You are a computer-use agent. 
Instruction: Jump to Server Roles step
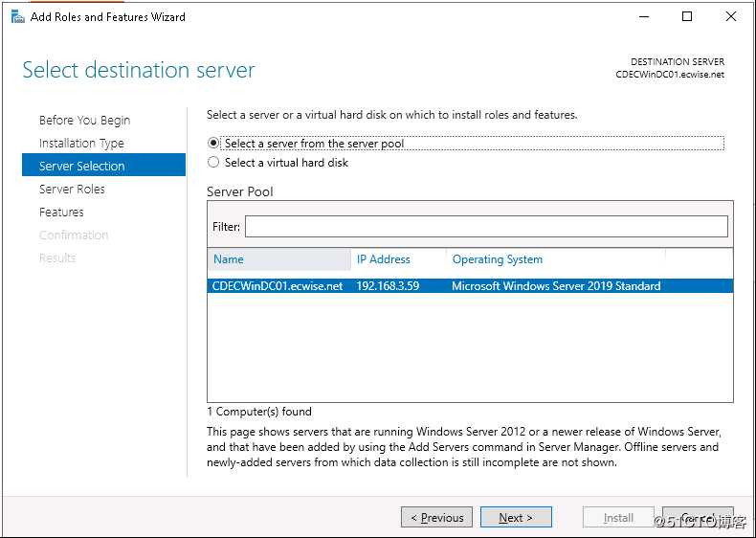72,189
